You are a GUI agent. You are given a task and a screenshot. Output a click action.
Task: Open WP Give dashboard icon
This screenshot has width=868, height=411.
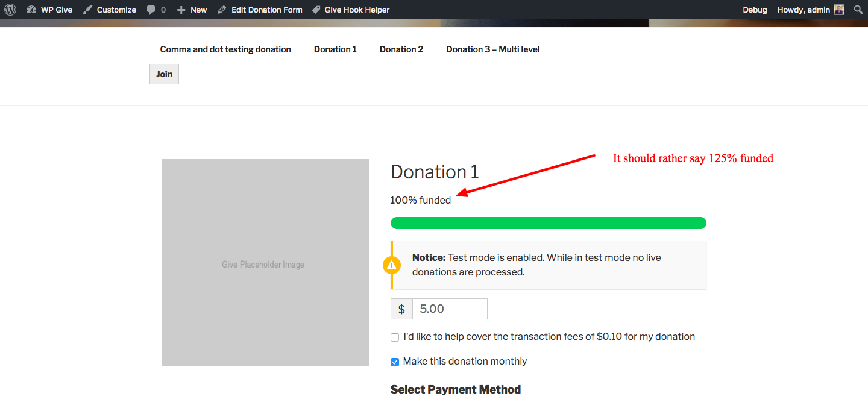point(31,10)
